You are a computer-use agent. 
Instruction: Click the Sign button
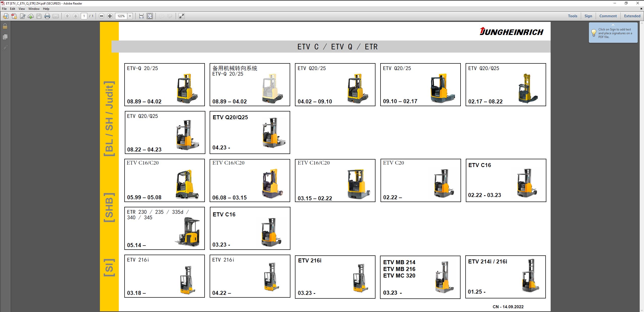(x=588, y=16)
